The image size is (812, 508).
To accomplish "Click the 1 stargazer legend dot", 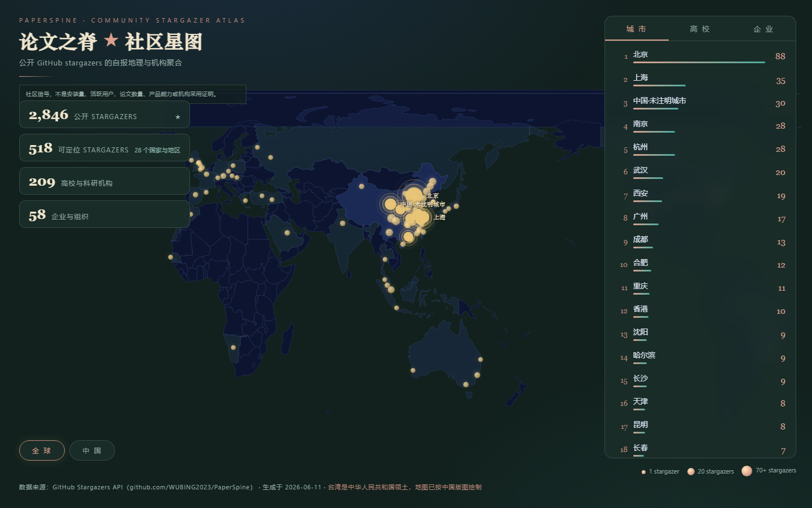I will point(643,472).
